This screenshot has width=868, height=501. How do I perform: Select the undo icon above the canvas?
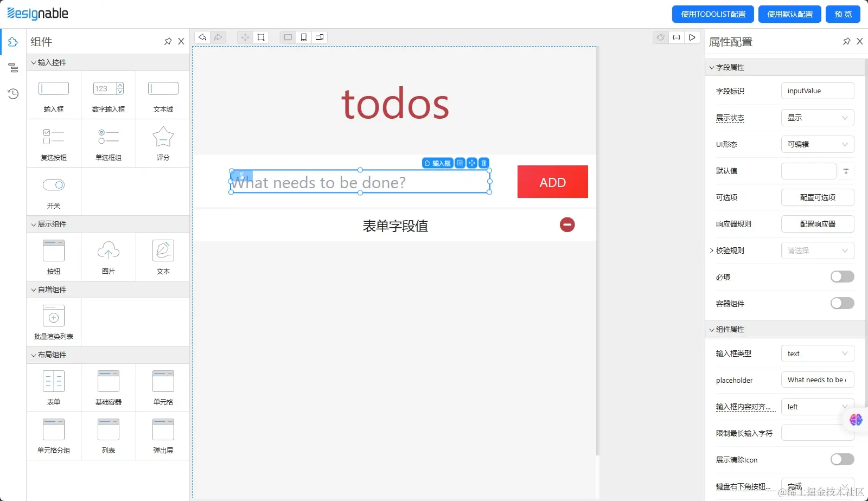click(x=202, y=37)
